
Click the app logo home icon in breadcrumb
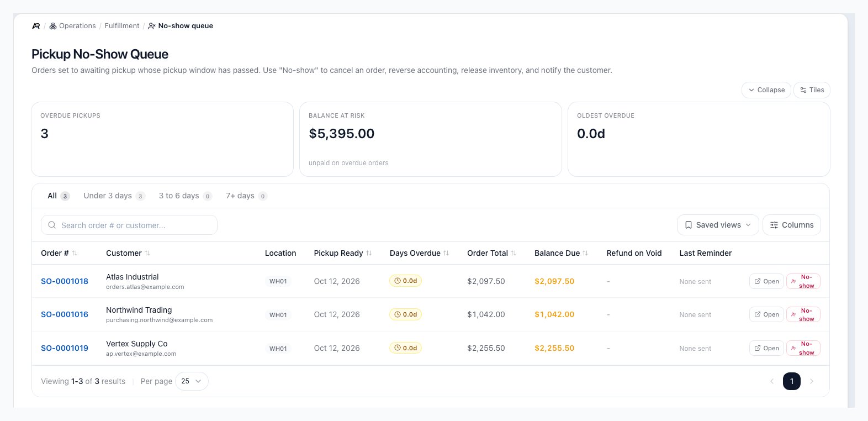coord(36,26)
